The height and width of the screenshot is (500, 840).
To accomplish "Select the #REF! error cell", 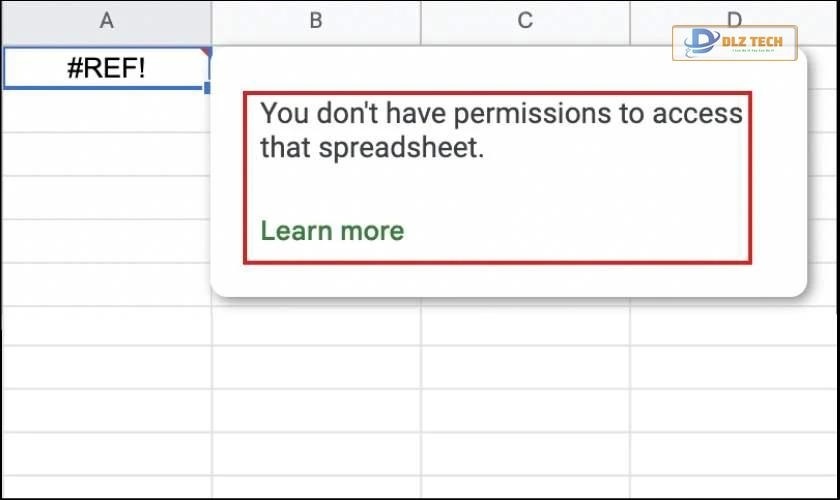I will pyautogui.click(x=105, y=68).
